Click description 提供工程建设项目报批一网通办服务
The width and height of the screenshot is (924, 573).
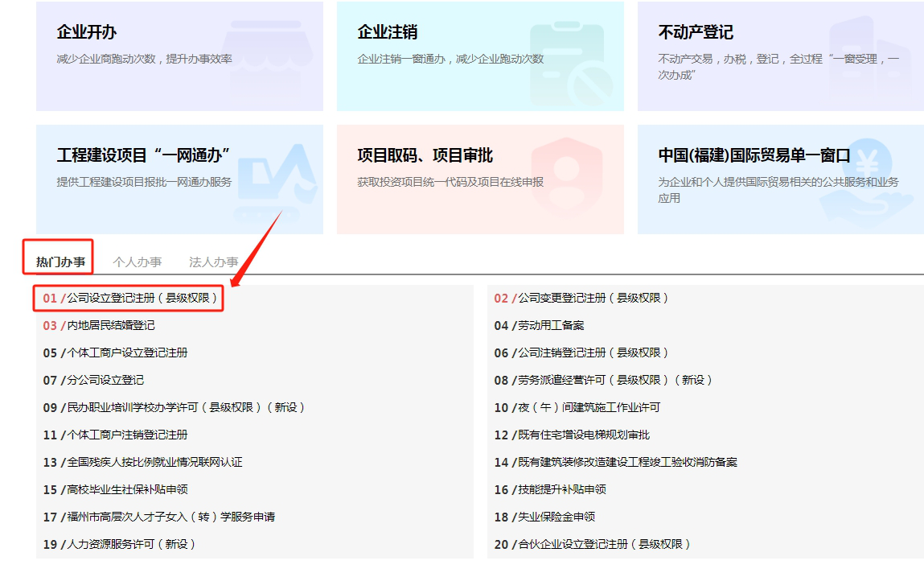[x=145, y=182]
